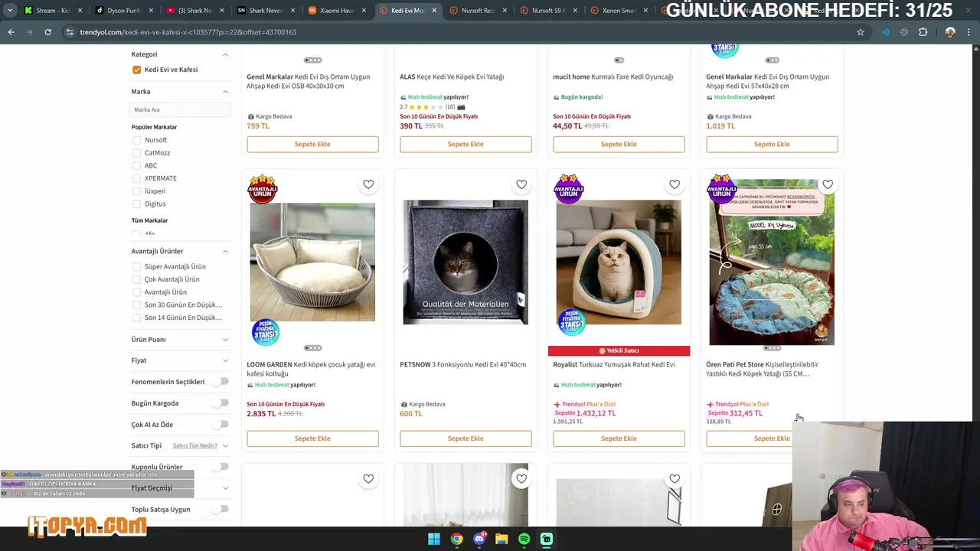Open the Chrome three-dot menu
This screenshot has width=980, height=551.
pos(969,32)
